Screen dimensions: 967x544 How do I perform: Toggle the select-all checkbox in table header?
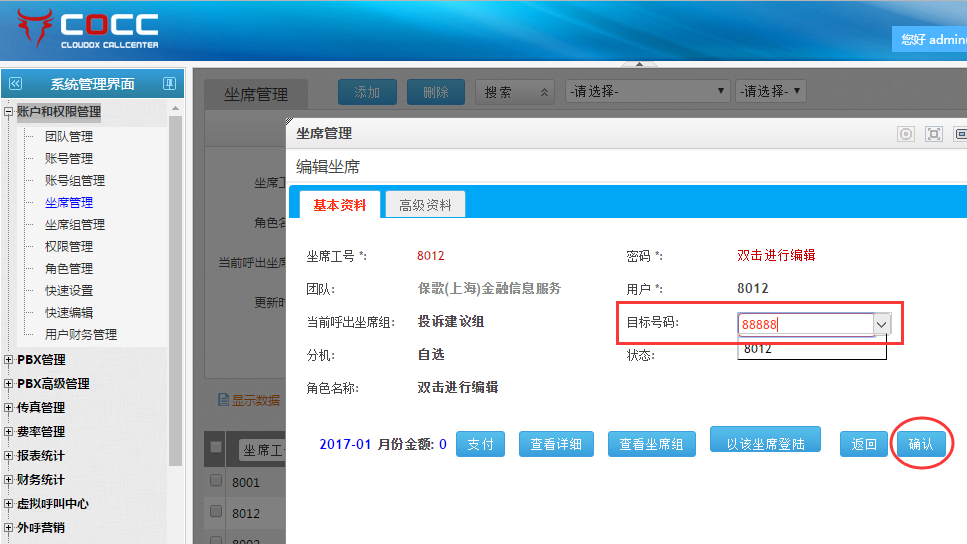click(215, 449)
